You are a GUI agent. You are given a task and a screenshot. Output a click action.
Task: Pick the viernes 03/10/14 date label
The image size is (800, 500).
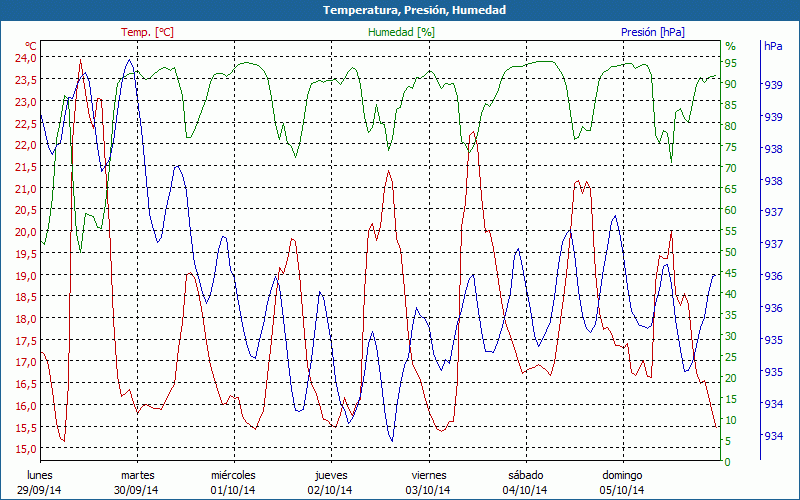click(428, 482)
